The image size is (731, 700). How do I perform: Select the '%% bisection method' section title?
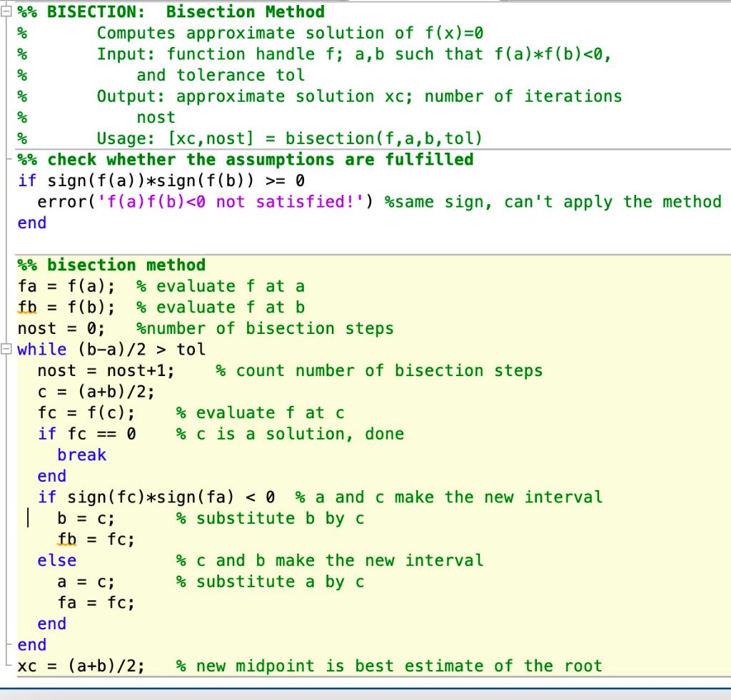coord(111,265)
